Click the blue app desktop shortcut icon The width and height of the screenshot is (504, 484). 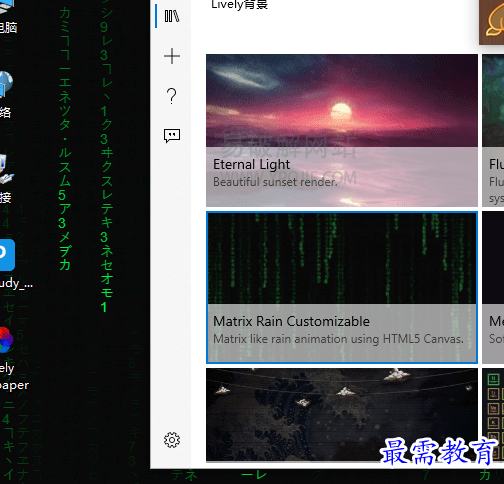pyautogui.click(x=7, y=254)
